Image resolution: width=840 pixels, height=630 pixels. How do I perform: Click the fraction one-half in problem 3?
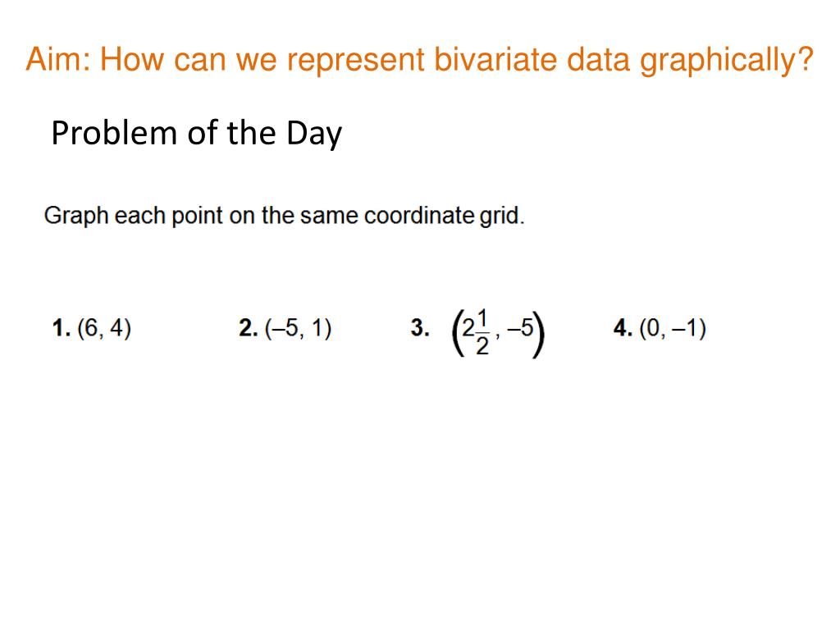[x=482, y=332]
